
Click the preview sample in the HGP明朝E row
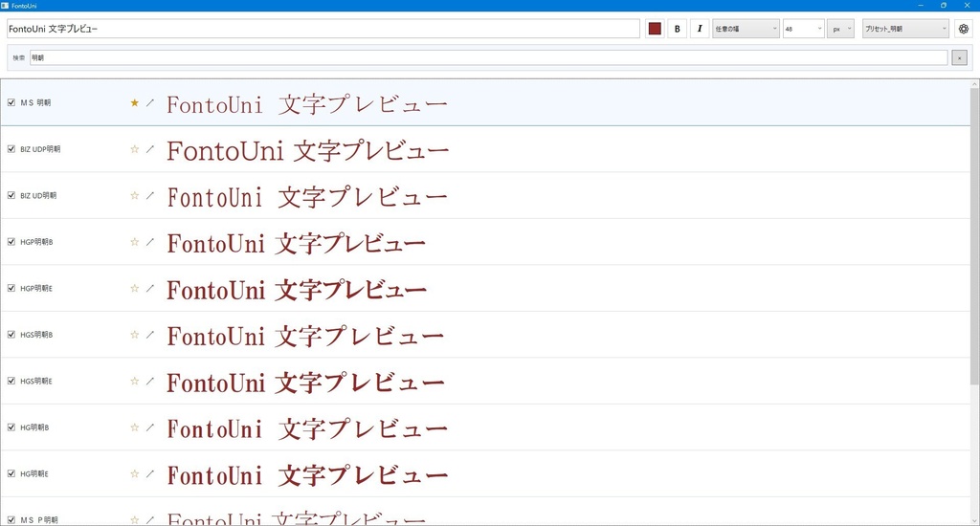pyautogui.click(x=297, y=290)
